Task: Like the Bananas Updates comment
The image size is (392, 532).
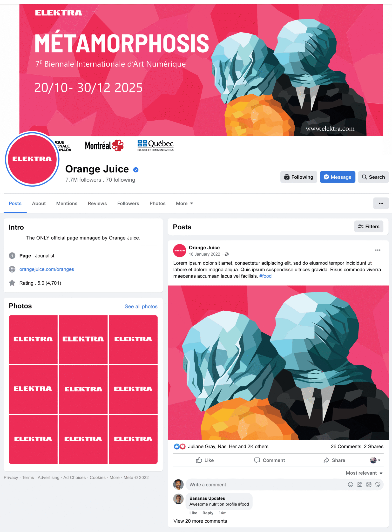Action: pos(193,513)
